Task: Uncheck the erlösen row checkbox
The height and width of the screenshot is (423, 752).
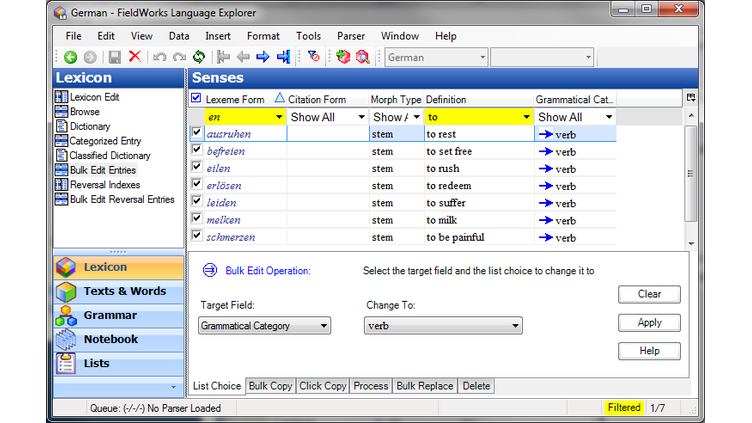Action: click(x=196, y=184)
